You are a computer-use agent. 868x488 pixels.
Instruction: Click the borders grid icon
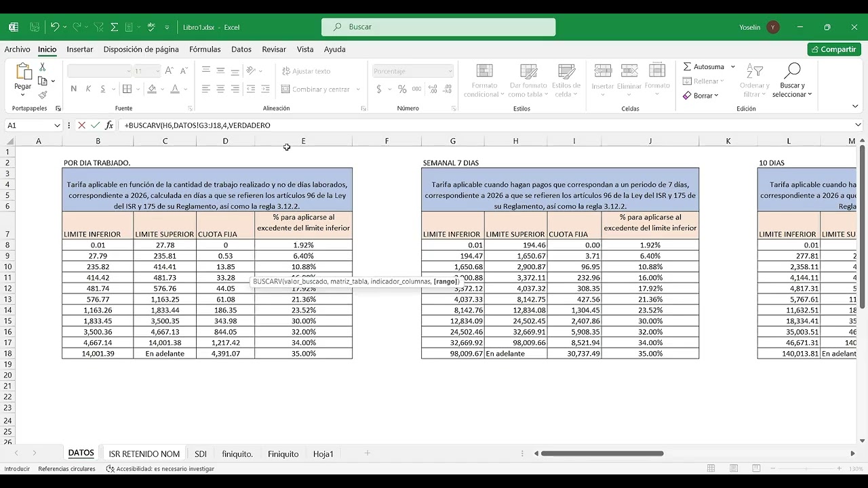(126, 89)
